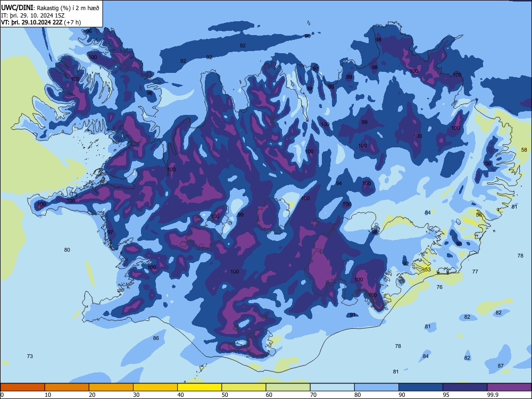Click the 'UWC/DINI' title text
The width and height of the screenshot is (532, 399).
18,8
